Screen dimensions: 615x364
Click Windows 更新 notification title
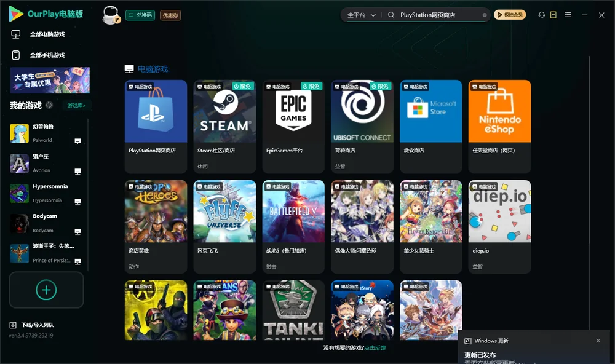coord(491,341)
